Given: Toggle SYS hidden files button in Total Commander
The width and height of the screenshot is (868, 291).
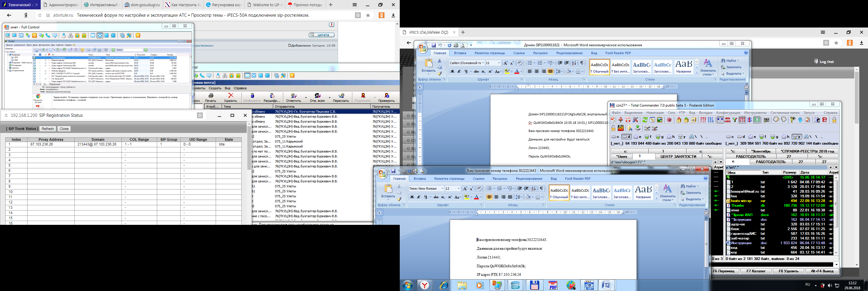Looking at the screenshot, I should click(x=742, y=120).
